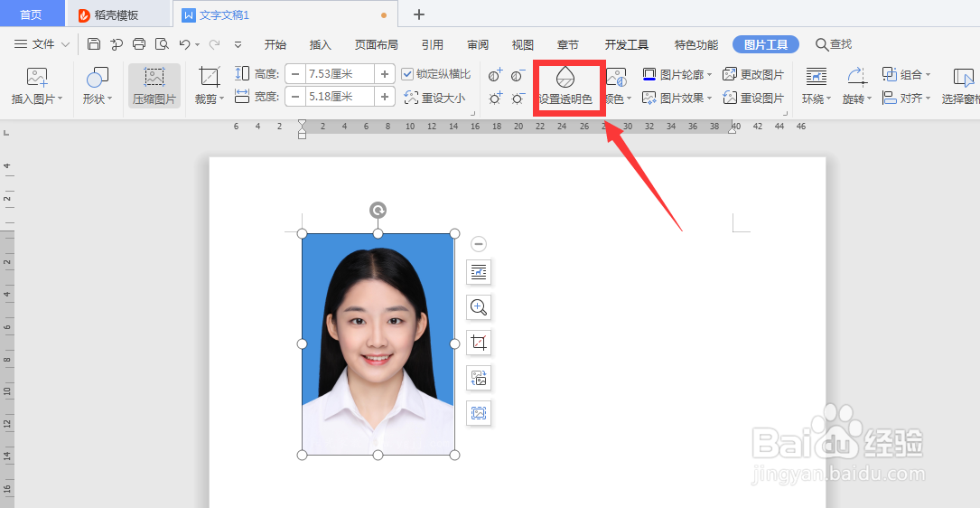Switch to Page Layout (页面布局) tab

coord(377,44)
